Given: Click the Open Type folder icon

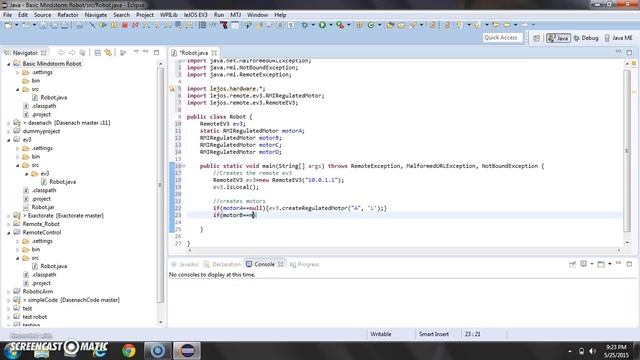Looking at the screenshot, I should click(390, 25).
